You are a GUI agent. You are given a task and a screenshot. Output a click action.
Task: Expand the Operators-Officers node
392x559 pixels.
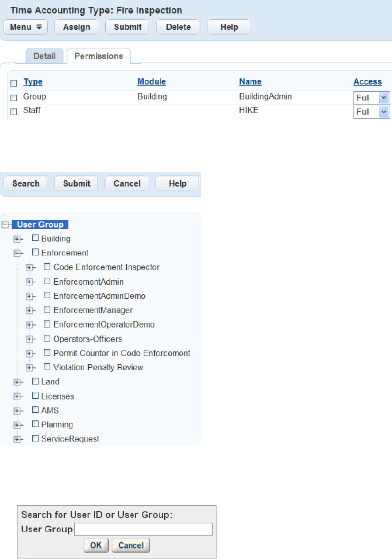click(x=29, y=339)
